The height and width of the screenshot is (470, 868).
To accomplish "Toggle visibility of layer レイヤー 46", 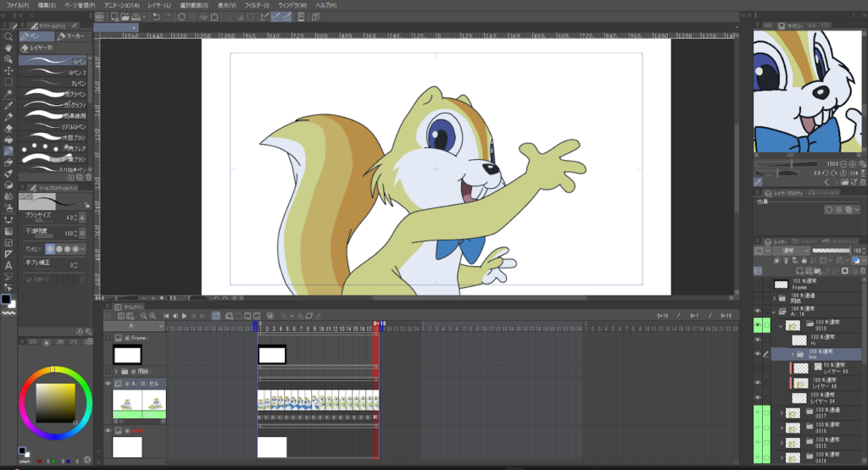I will point(759,382).
